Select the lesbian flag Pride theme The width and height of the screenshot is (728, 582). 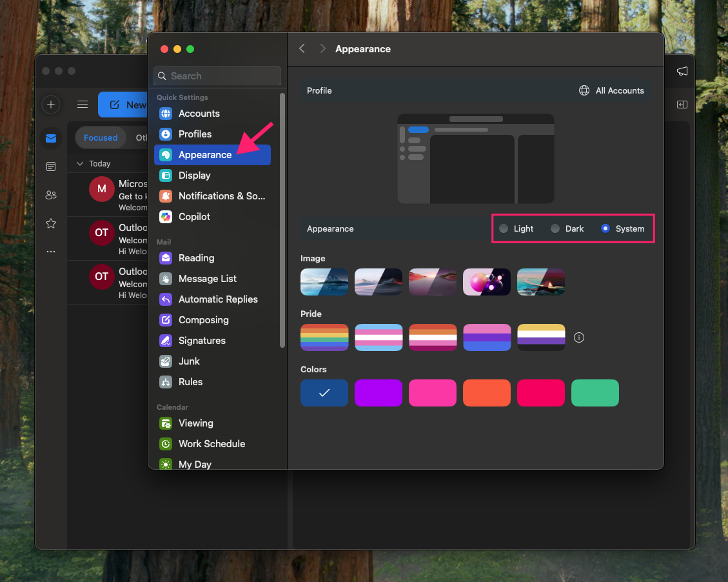(x=433, y=337)
